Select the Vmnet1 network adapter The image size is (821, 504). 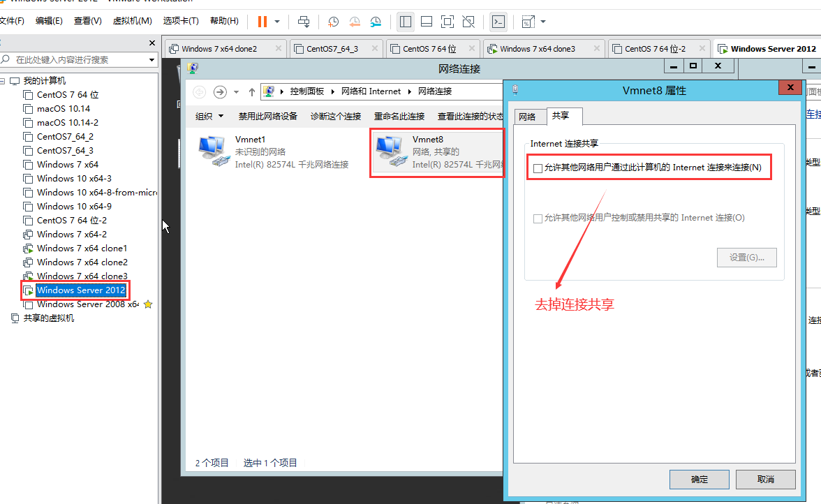274,151
